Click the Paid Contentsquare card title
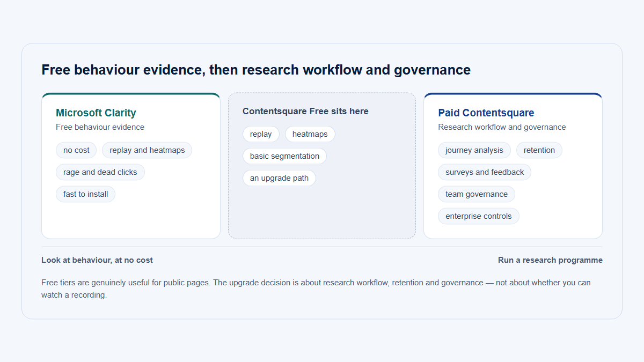644x362 pixels. 486,113
